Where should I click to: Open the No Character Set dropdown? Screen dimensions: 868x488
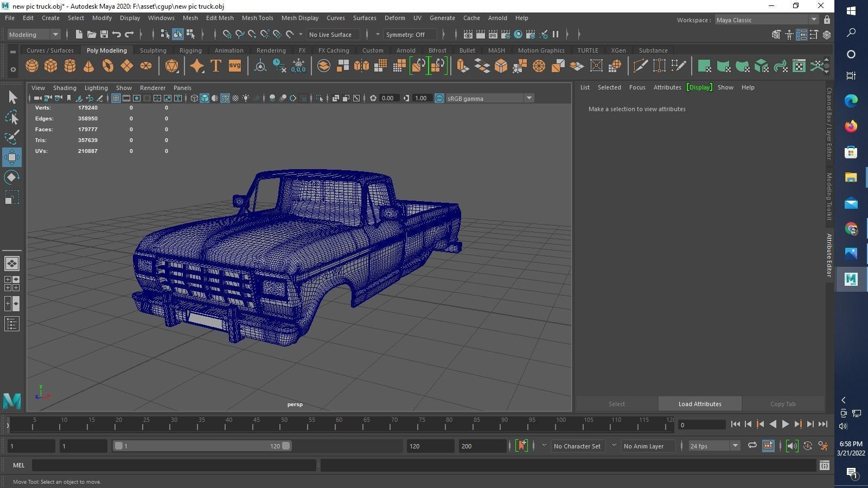[577, 446]
